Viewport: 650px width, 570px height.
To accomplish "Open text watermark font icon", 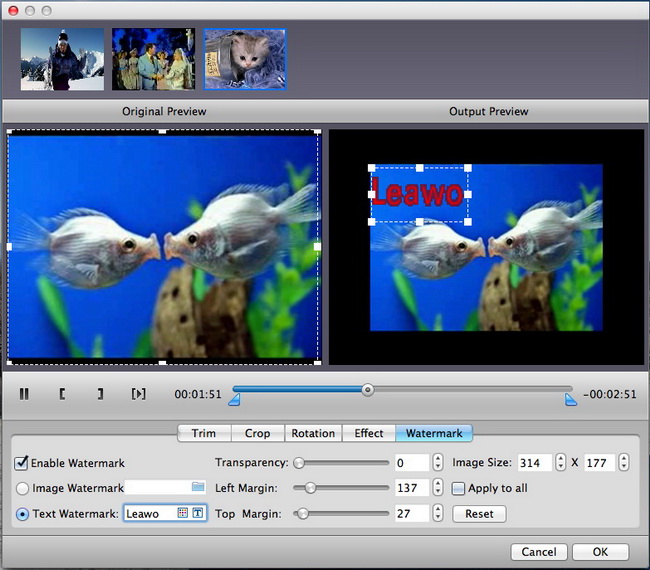I will [x=198, y=513].
